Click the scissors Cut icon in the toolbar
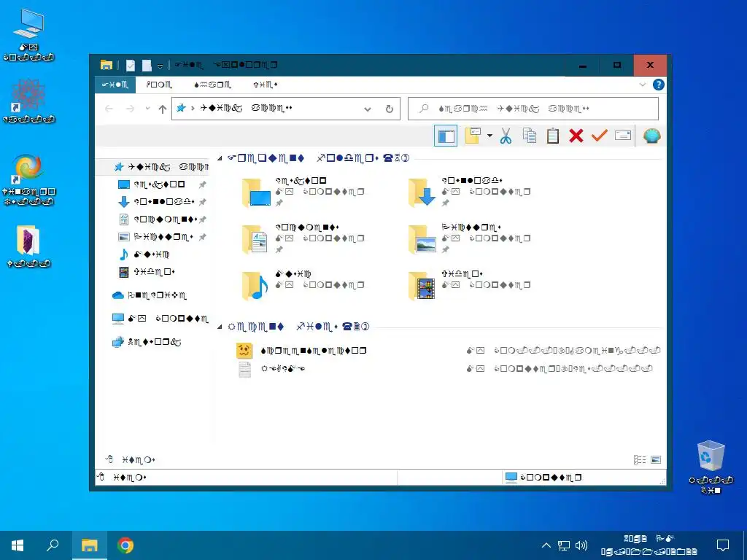Viewport: 747px width, 560px height. point(506,136)
